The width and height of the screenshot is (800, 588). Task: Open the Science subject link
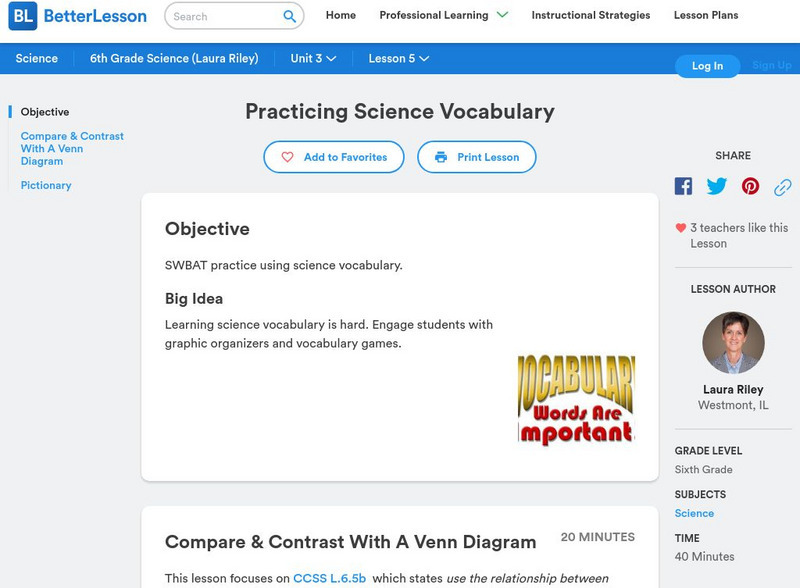click(694, 513)
